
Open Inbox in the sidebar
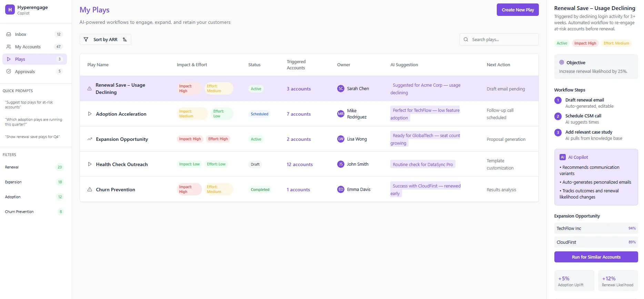[21, 34]
